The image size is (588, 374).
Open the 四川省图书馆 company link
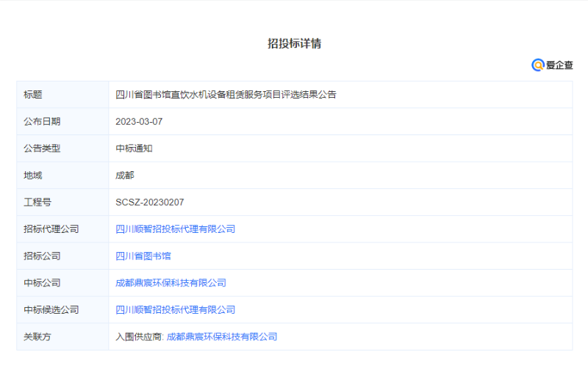tap(143, 256)
